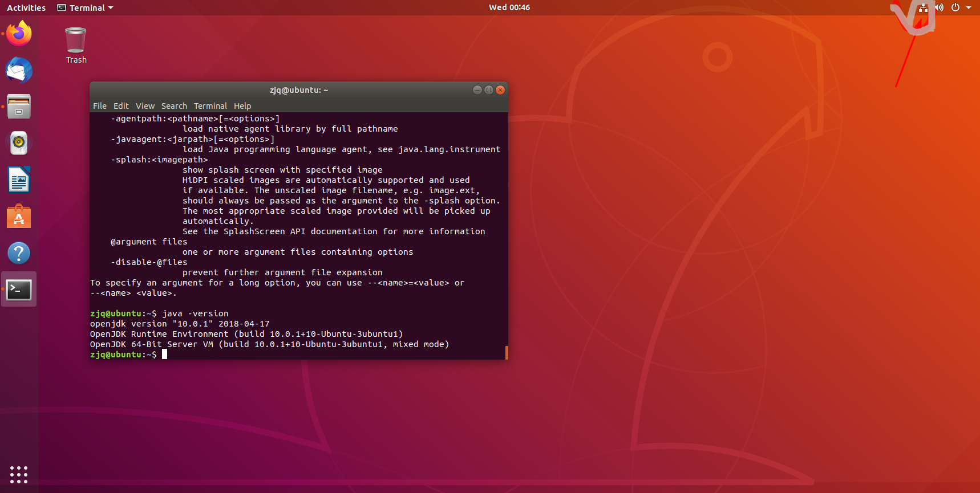Open the clock showing Wed 00:46
Screen dimensions: 980x493
pos(509,7)
